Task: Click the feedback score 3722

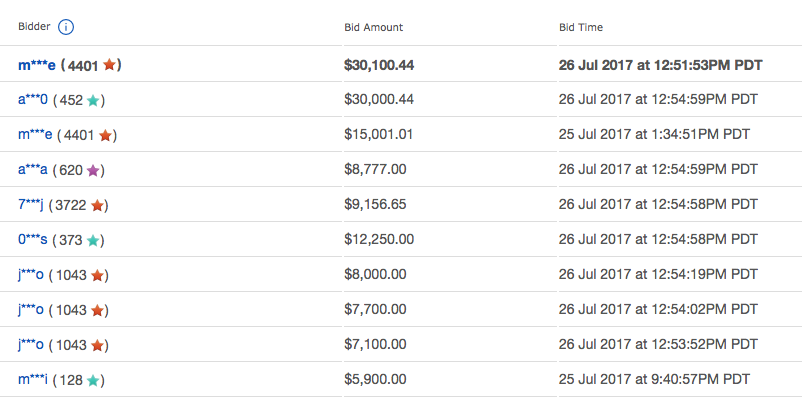Action: 70,206
